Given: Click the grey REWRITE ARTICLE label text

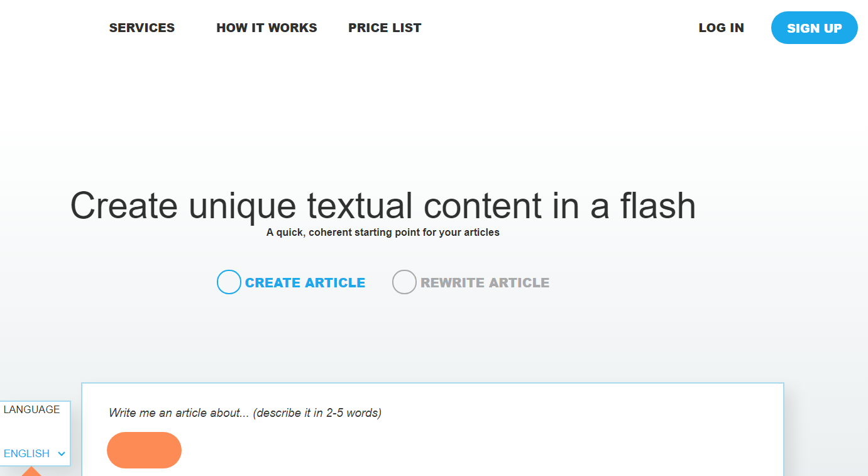Looking at the screenshot, I should click(485, 283).
